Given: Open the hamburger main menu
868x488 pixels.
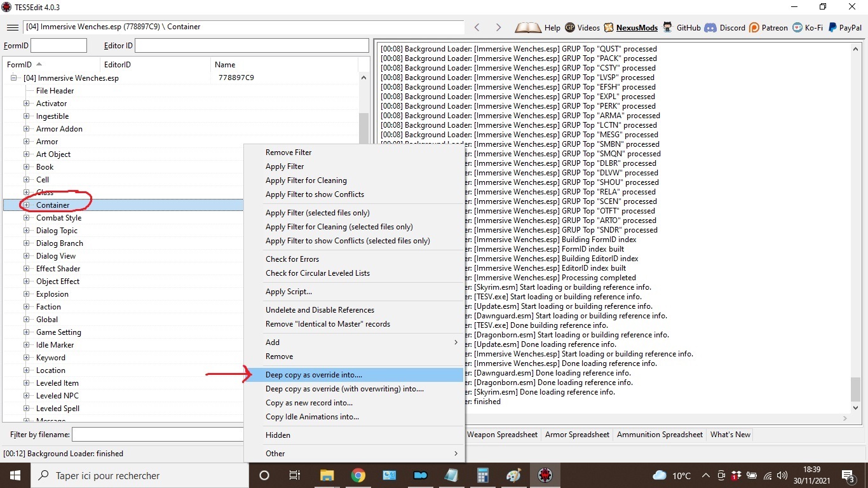Looking at the screenshot, I should point(12,27).
